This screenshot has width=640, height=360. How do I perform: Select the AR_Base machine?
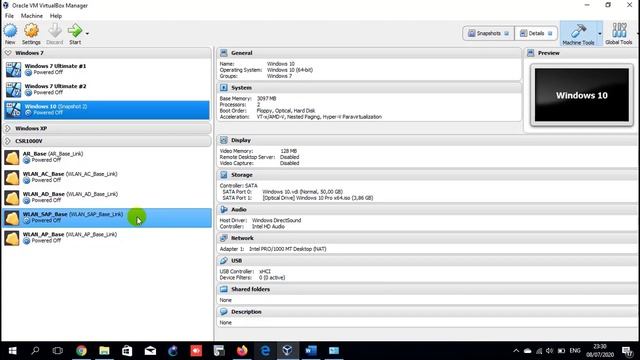(107, 157)
